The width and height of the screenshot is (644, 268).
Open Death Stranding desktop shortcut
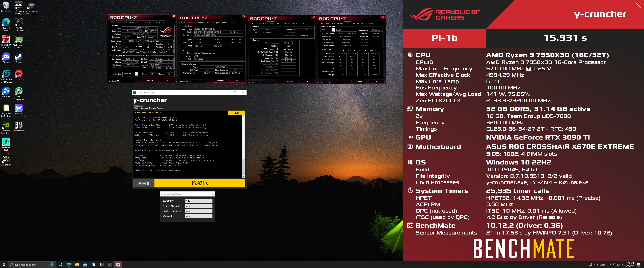(x=18, y=25)
